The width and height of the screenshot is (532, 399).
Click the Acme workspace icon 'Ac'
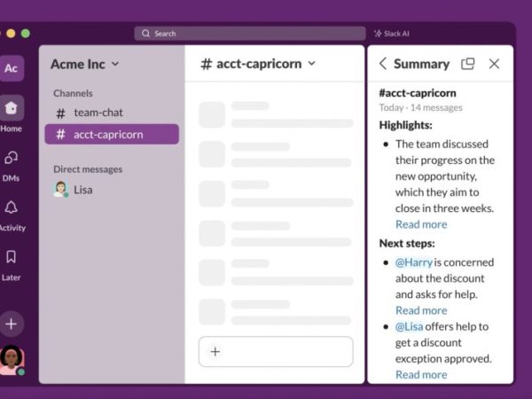[x=12, y=68]
